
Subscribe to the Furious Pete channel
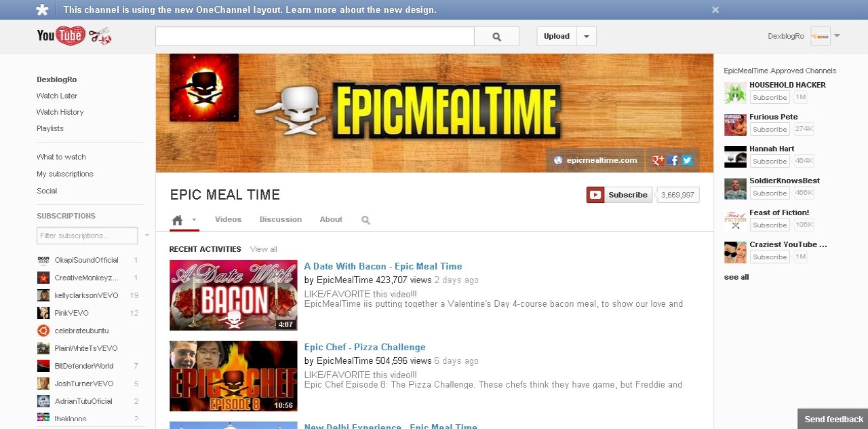tap(769, 130)
